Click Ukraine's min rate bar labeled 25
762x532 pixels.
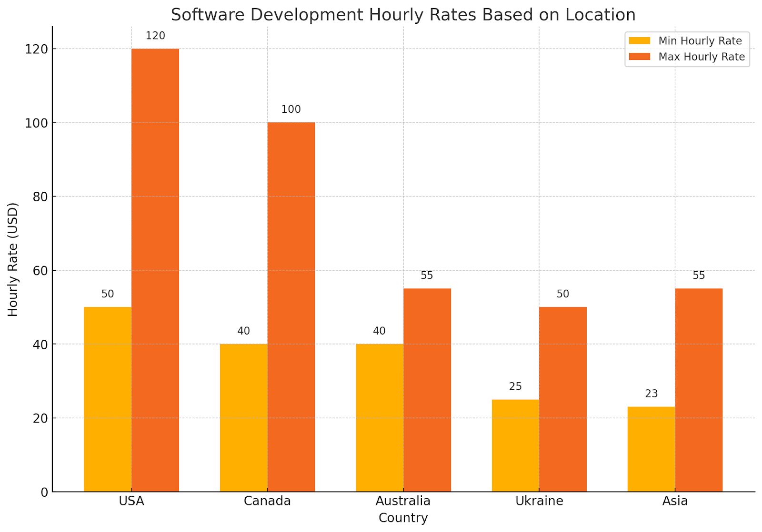click(x=515, y=445)
